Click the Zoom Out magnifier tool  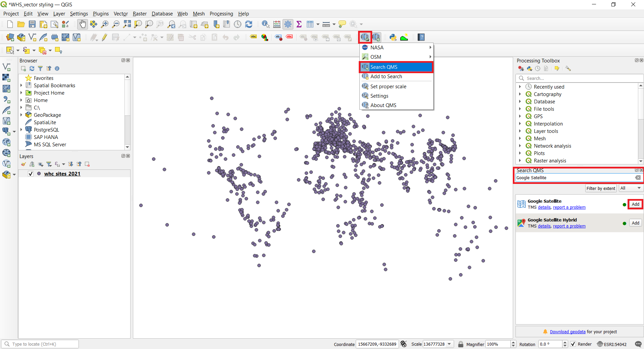point(116,24)
